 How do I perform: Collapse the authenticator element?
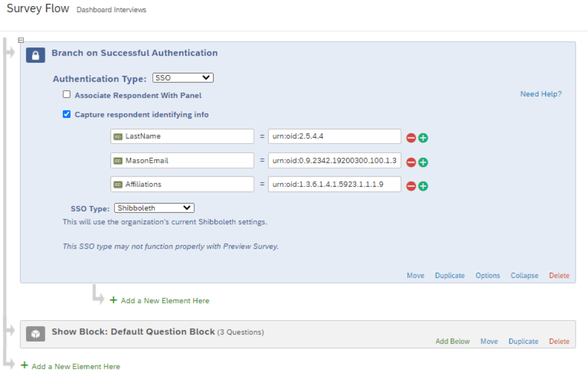pos(524,275)
